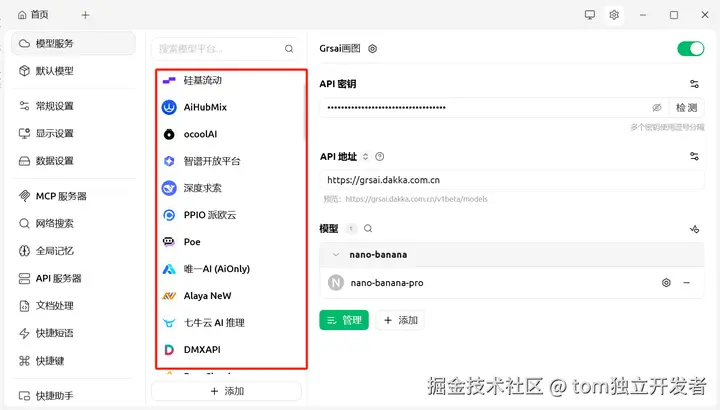This screenshot has height=410, width=720.
Task: Open API 地址 settings sliders icon
Action: pyautogui.click(x=694, y=157)
